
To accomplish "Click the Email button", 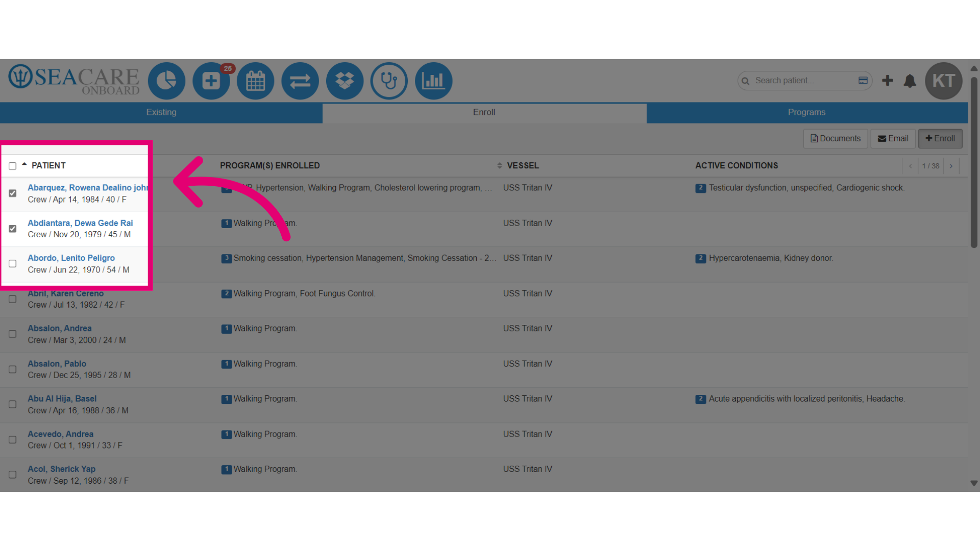I will pos(893,139).
